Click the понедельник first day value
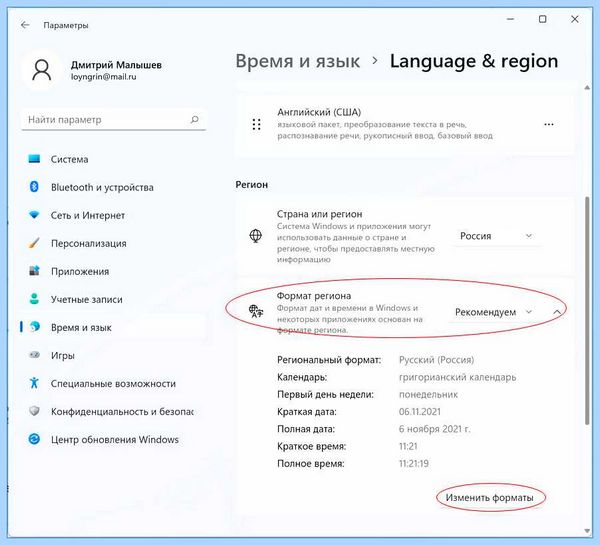This screenshot has height=545, width=600. coord(429,394)
